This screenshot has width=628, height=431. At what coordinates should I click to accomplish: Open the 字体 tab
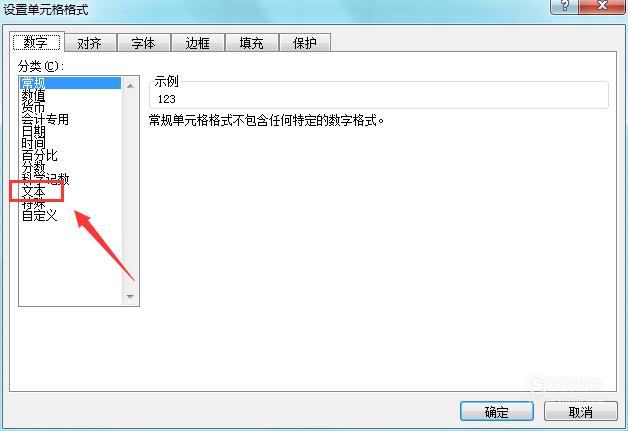pos(143,43)
